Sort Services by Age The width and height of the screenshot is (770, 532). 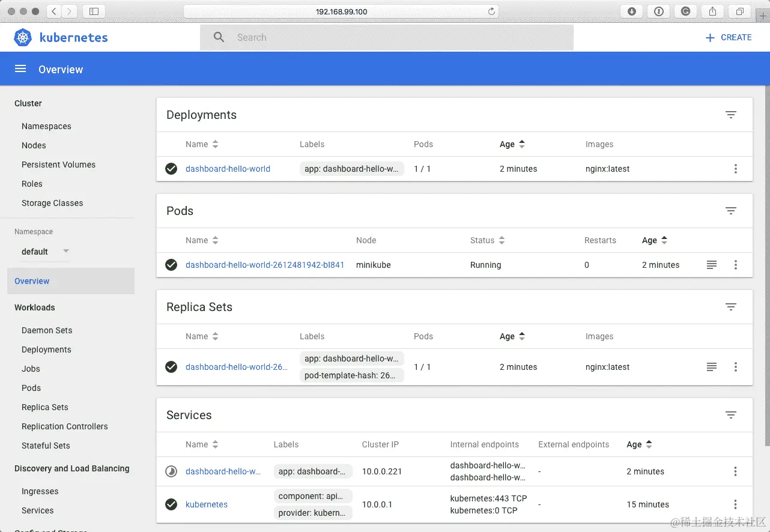pyautogui.click(x=639, y=444)
